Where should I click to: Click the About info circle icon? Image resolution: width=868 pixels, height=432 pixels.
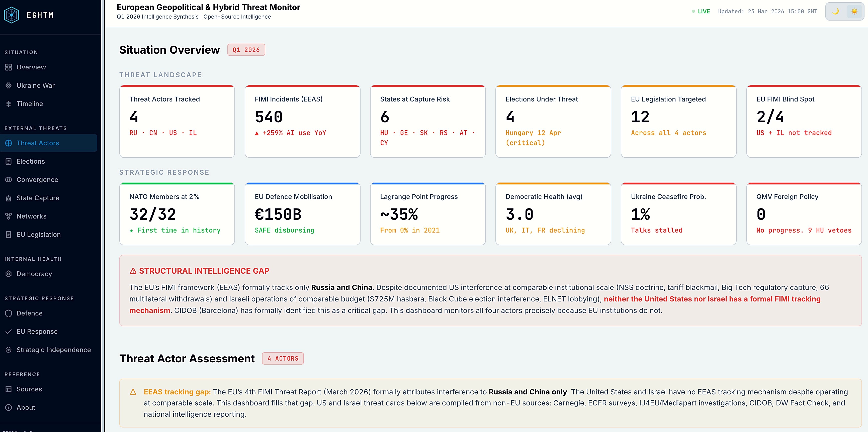point(9,407)
